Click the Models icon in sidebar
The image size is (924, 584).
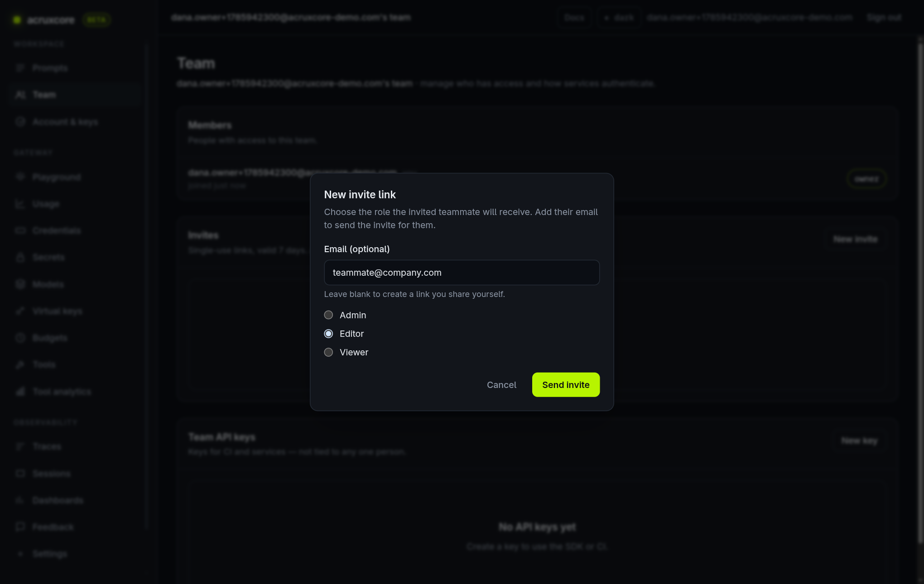pyautogui.click(x=20, y=284)
